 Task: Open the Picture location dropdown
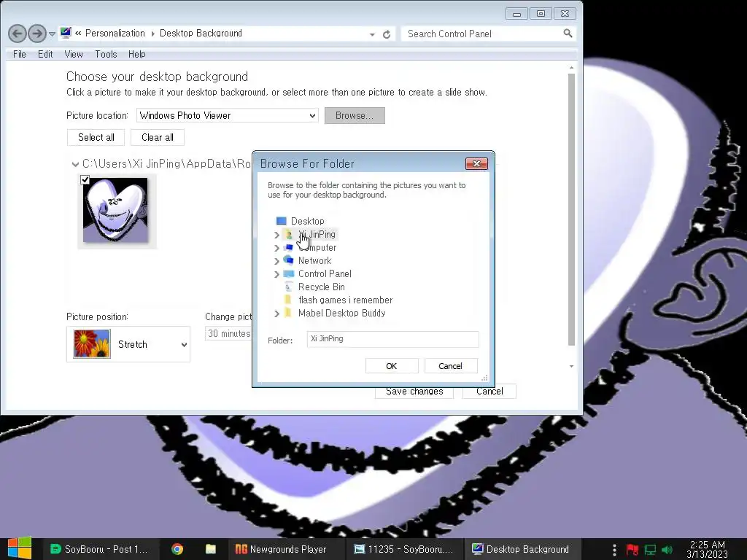(x=228, y=115)
